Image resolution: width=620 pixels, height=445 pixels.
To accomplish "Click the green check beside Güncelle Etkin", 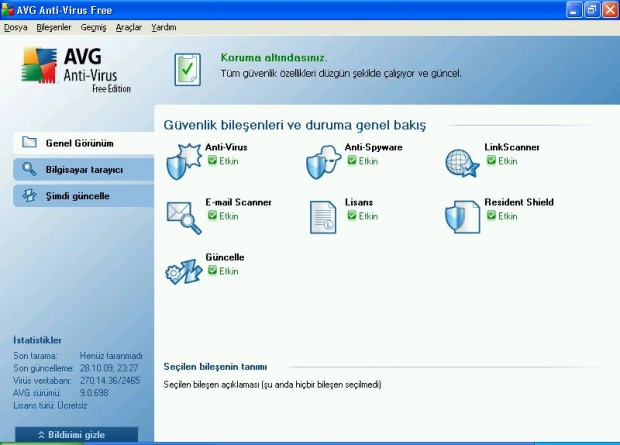I will coord(212,270).
